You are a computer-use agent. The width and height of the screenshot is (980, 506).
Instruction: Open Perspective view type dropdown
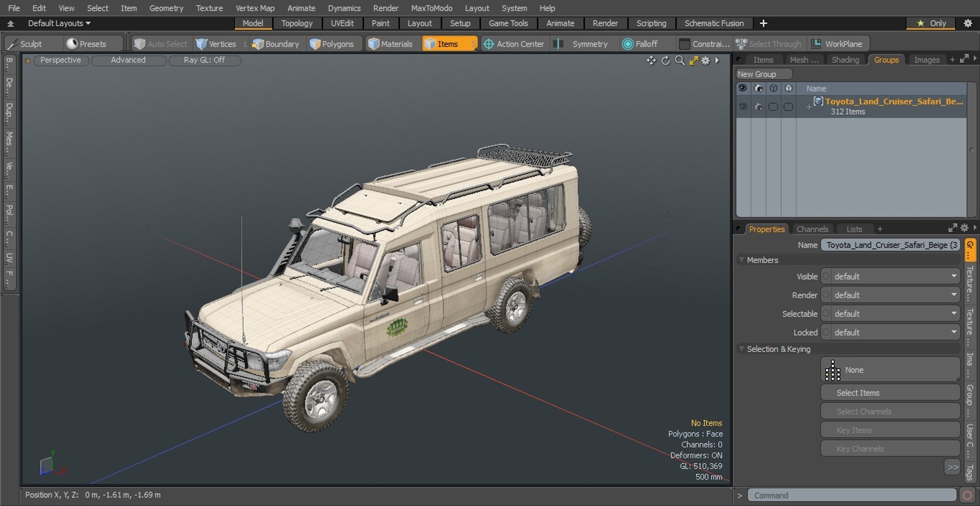coord(60,60)
